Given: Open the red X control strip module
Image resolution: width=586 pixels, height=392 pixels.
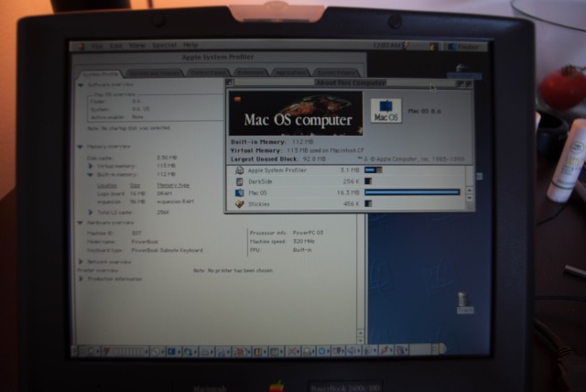Looking at the screenshot, I should coord(293,352).
